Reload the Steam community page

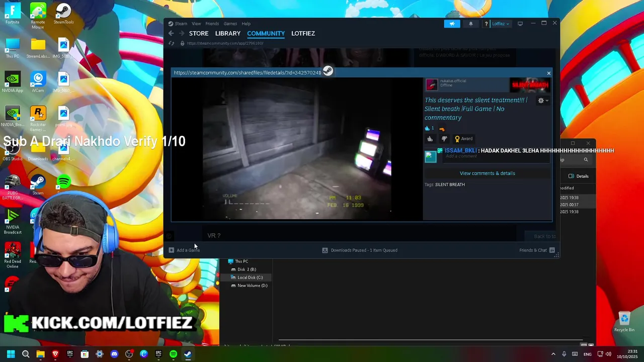pyautogui.click(x=171, y=43)
